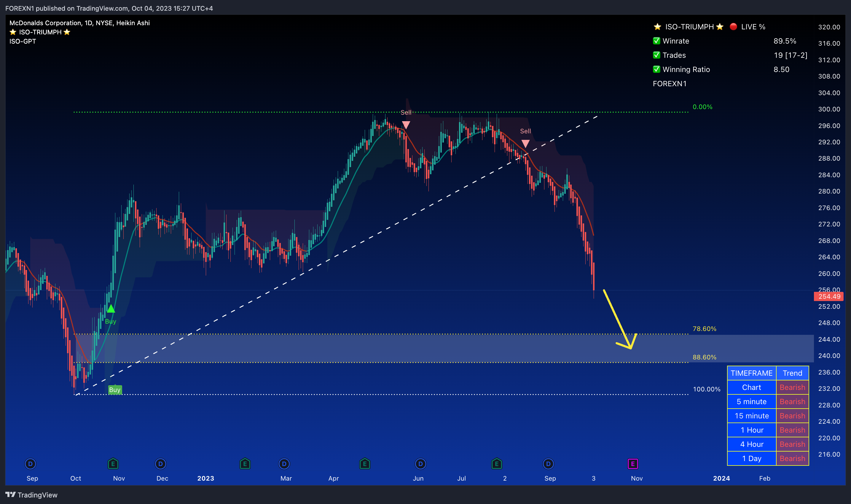This screenshot has height=504, width=851.
Task: Click the dividend marker above Jun
Action: pyautogui.click(x=420, y=464)
